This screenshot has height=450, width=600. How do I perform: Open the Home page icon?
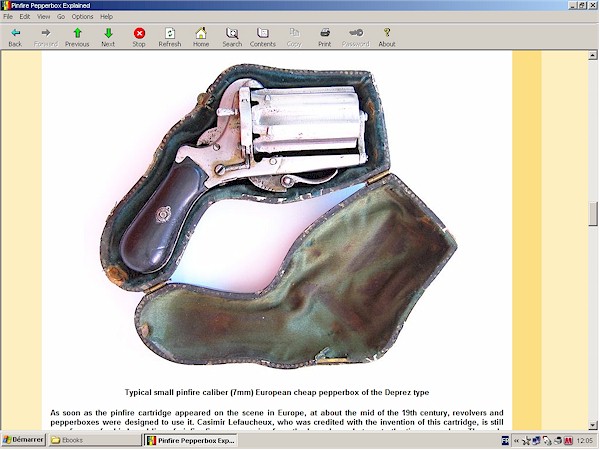(201, 33)
